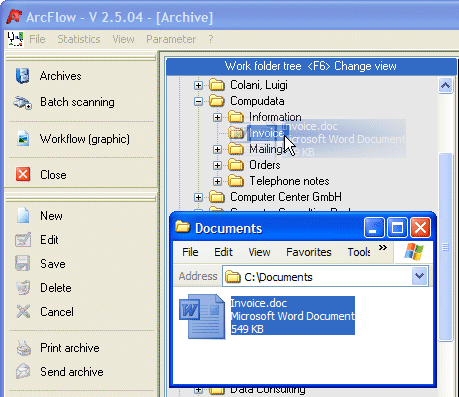Click the Delete recycle bin icon

coord(23,287)
